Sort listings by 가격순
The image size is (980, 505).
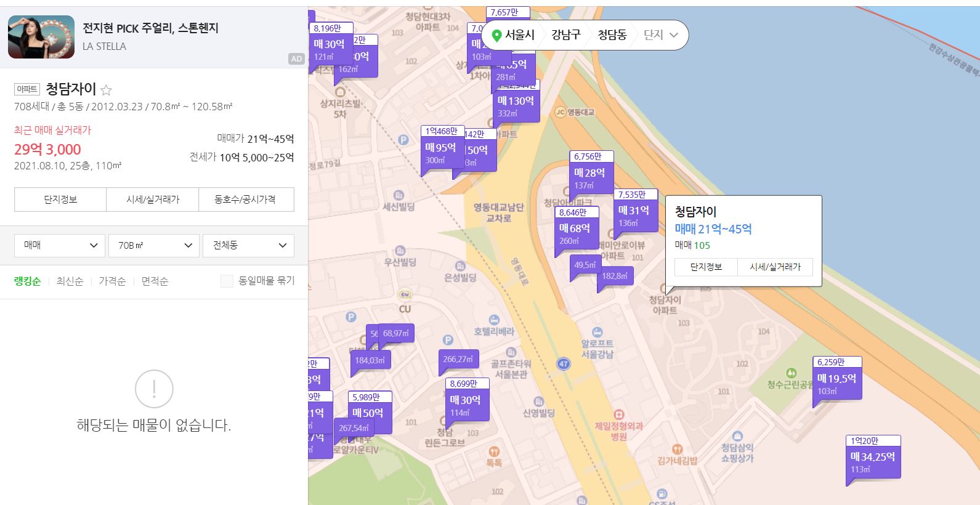112,281
